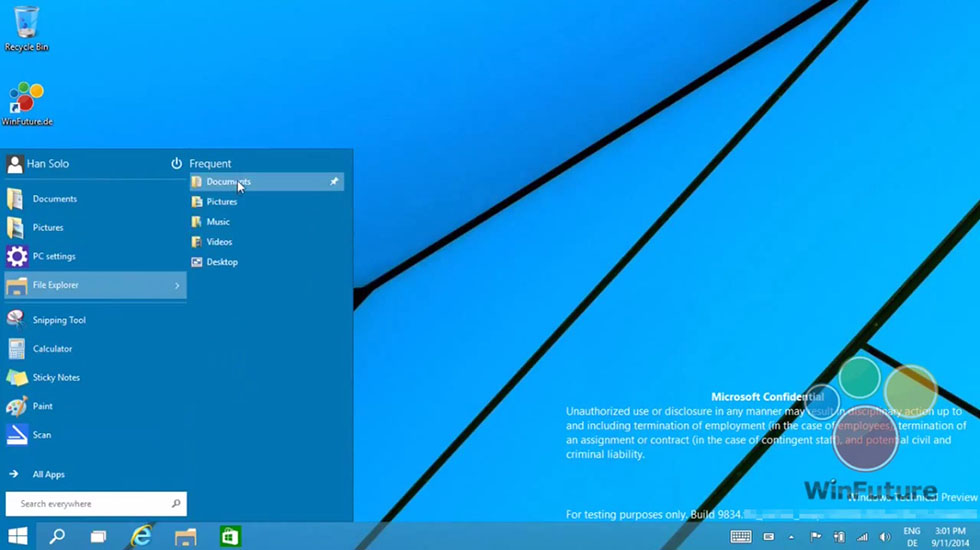
Task: Open Recycle Bin on desktop
Action: (26, 24)
